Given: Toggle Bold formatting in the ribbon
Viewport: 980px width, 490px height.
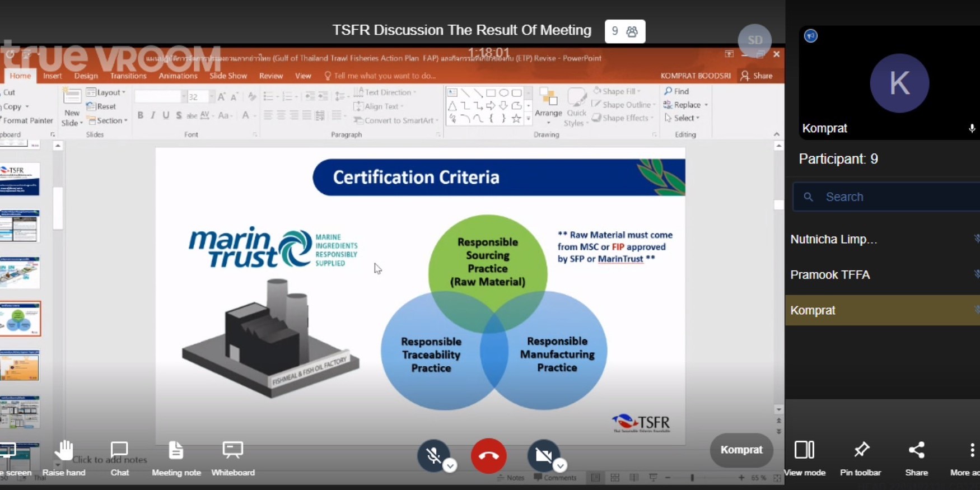Looking at the screenshot, I should (x=140, y=115).
